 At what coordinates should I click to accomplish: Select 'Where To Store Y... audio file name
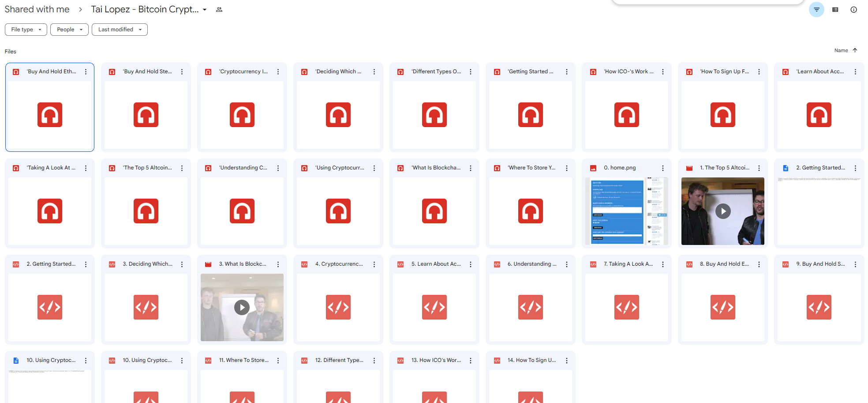point(531,168)
